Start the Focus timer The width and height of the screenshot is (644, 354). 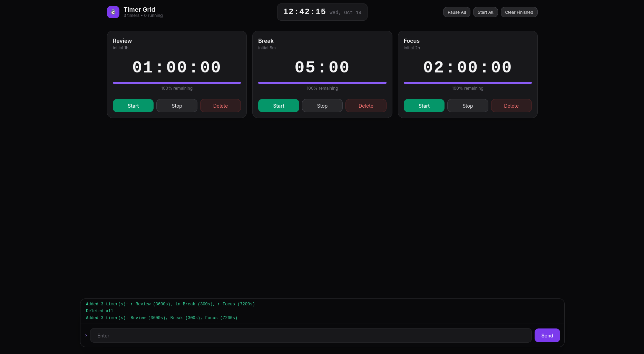[424, 106]
